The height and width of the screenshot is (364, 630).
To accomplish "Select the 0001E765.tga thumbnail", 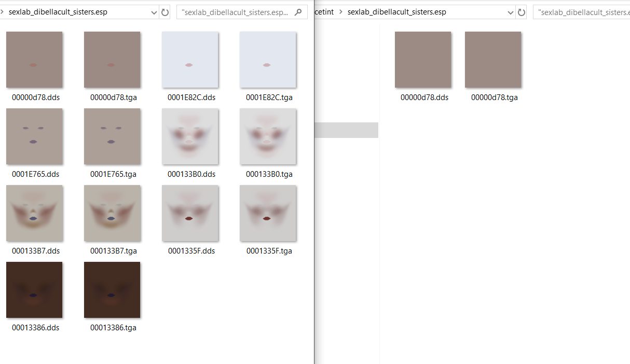I will coord(112,136).
